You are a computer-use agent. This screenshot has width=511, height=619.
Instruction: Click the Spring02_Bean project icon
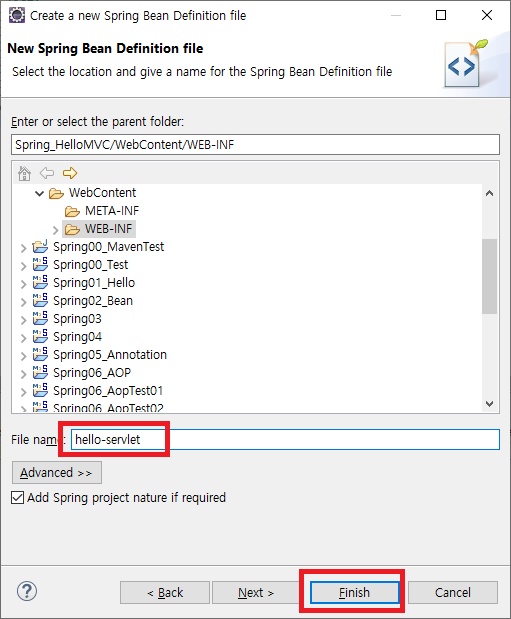pyautogui.click(x=40, y=300)
